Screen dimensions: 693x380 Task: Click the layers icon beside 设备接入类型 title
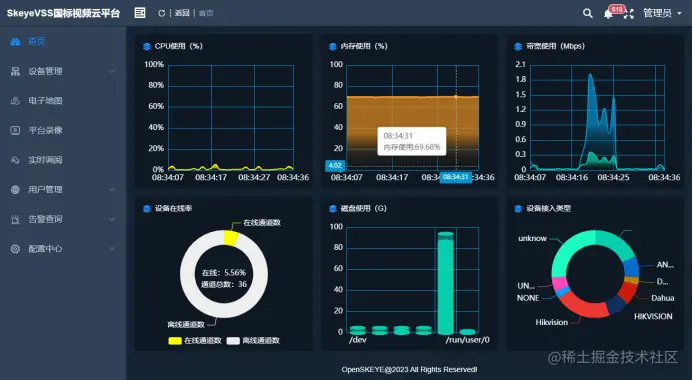[518, 209]
